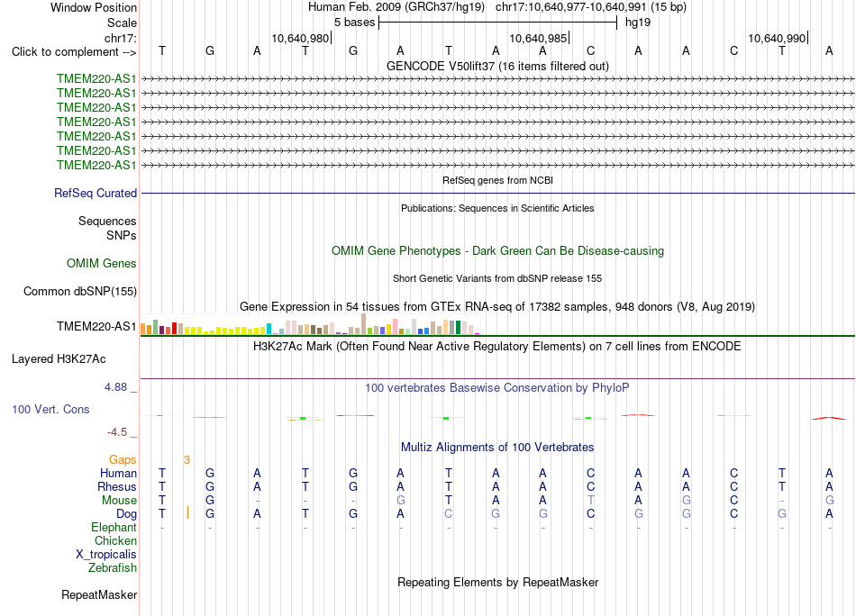Select the Layered H3K27Ac track label
Image resolution: width=856 pixels, height=616 pixels.
[59, 359]
